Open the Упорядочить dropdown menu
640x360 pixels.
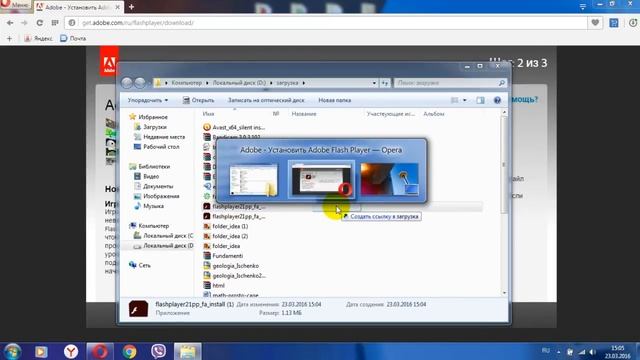(x=147, y=100)
